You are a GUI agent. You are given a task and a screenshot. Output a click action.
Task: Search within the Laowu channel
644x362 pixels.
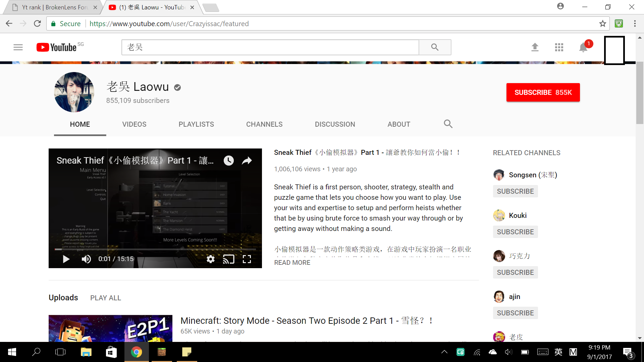[x=448, y=124]
